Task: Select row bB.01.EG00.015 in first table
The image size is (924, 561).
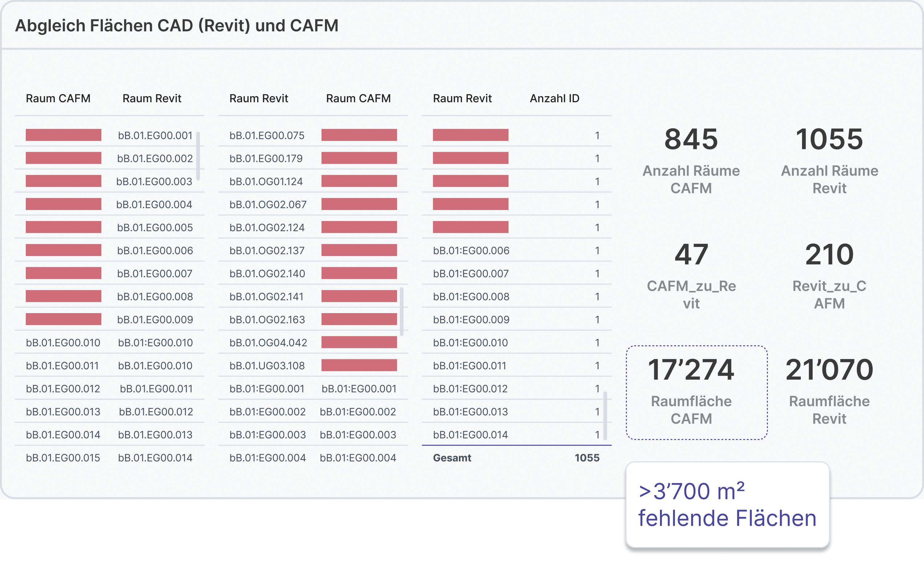Action: pos(63,458)
